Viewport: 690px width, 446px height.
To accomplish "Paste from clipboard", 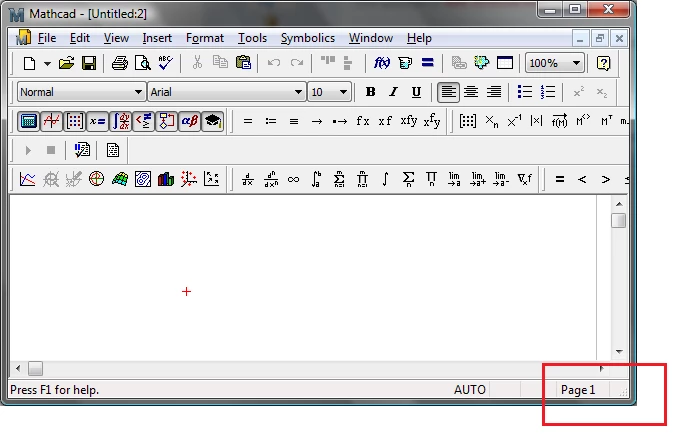I will 243,63.
